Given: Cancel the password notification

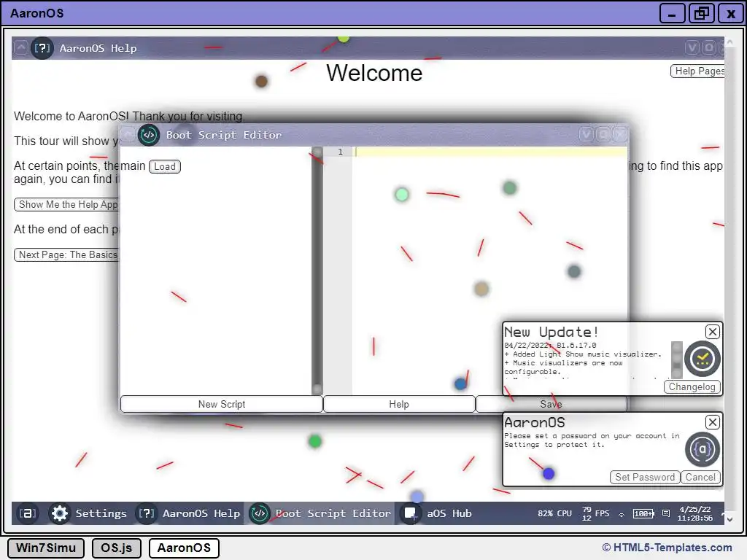Looking at the screenshot, I should [x=700, y=477].
